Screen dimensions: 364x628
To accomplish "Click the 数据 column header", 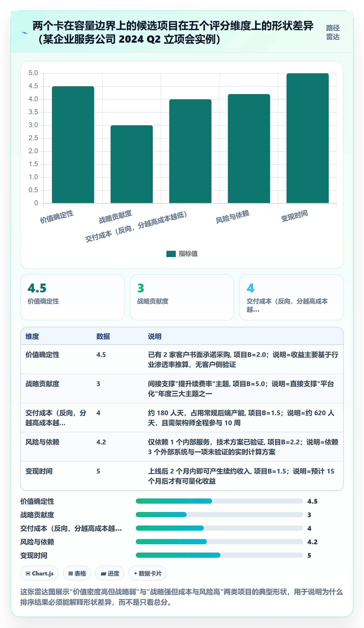I will point(103,336).
